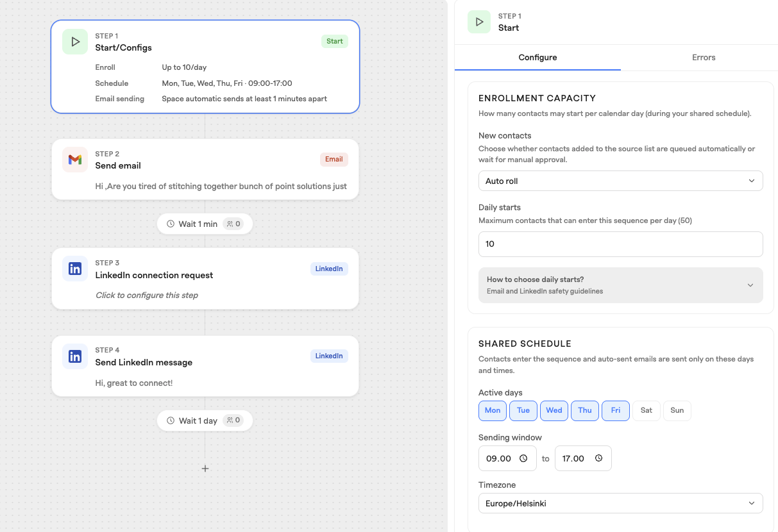Click 'Space automatic sends' email sending text

(244, 99)
